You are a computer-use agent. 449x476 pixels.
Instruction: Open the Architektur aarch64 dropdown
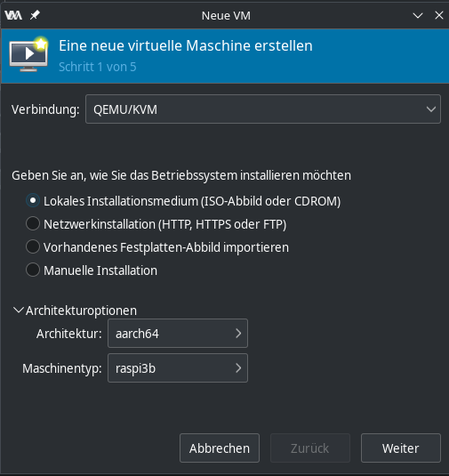tap(178, 334)
